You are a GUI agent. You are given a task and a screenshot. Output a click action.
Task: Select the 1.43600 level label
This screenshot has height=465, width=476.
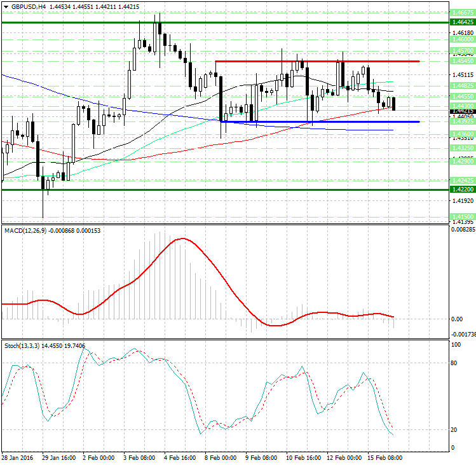point(463,134)
